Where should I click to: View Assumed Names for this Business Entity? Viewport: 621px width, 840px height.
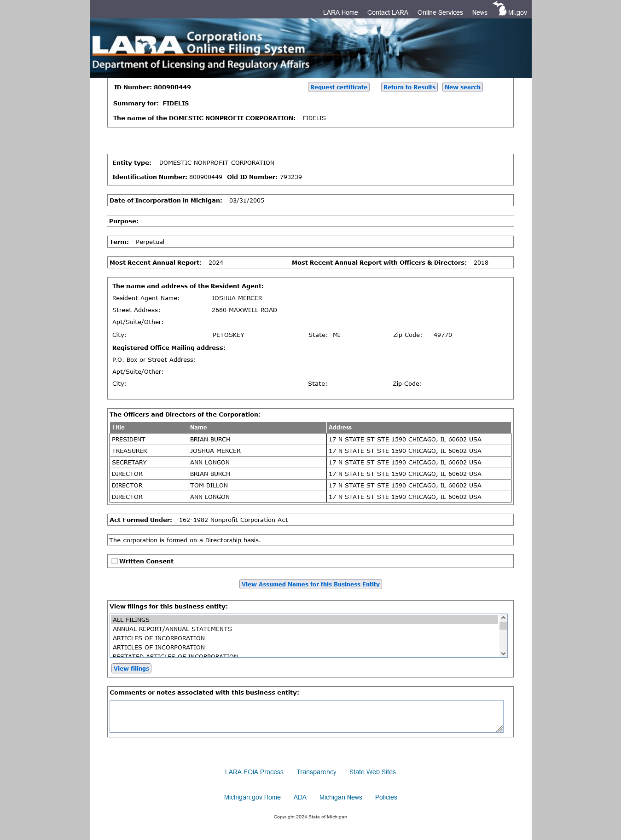311,584
